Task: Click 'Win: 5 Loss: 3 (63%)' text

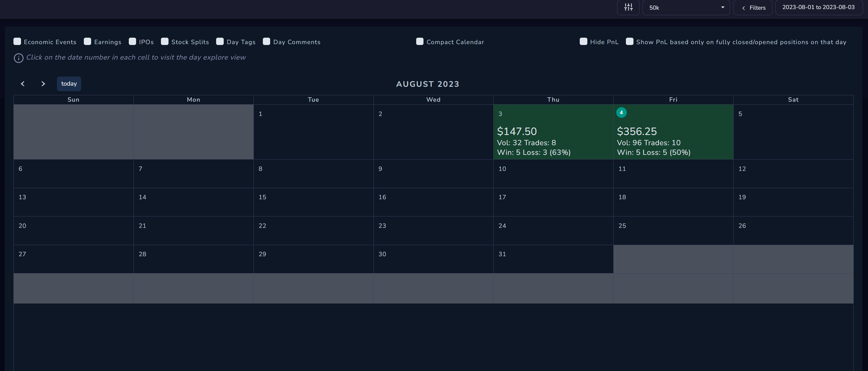Action: pos(534,152)
